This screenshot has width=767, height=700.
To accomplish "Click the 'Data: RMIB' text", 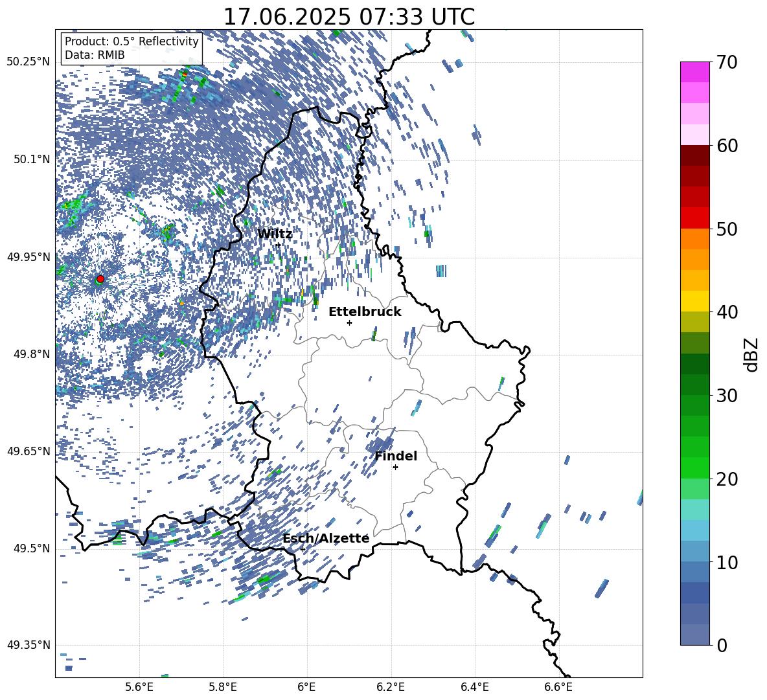I will (95, 55).
